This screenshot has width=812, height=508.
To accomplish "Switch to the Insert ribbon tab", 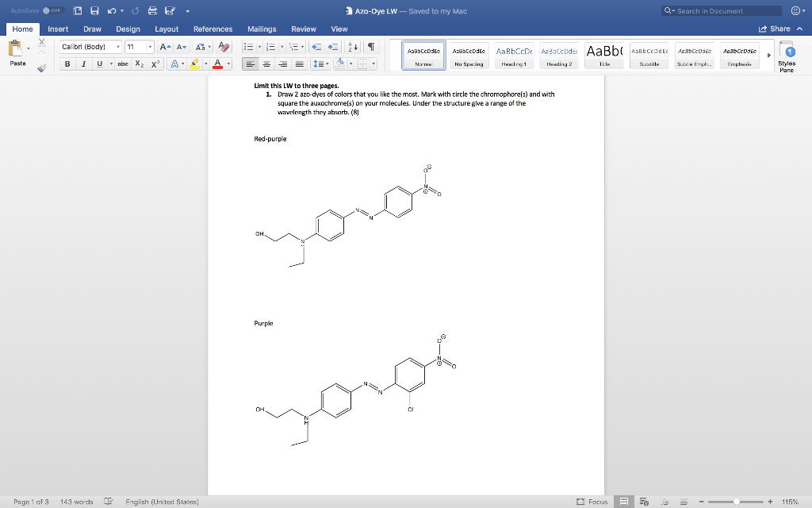I will [x=58, y=28].
